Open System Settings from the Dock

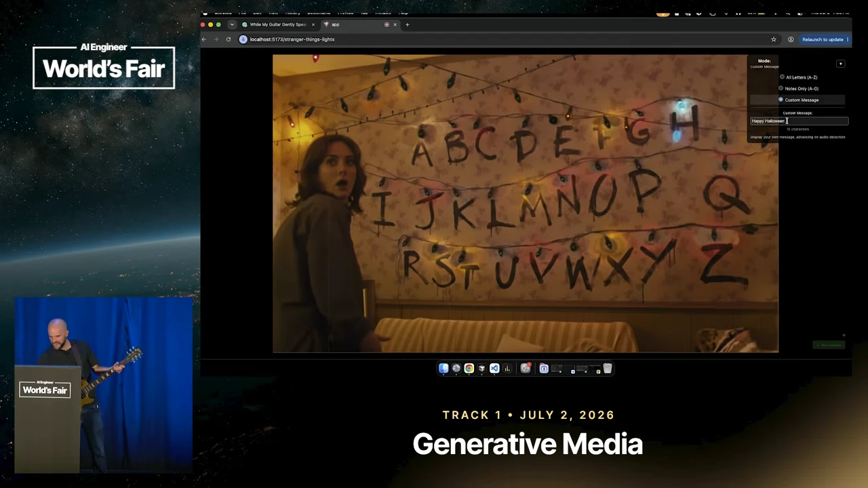[526, 368]
